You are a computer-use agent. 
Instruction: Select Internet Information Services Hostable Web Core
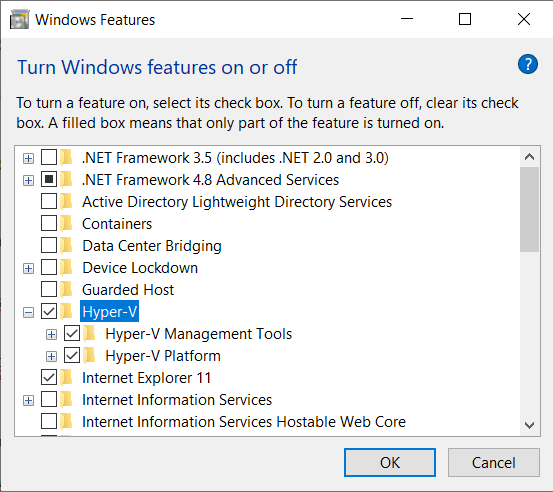[244, 421]
